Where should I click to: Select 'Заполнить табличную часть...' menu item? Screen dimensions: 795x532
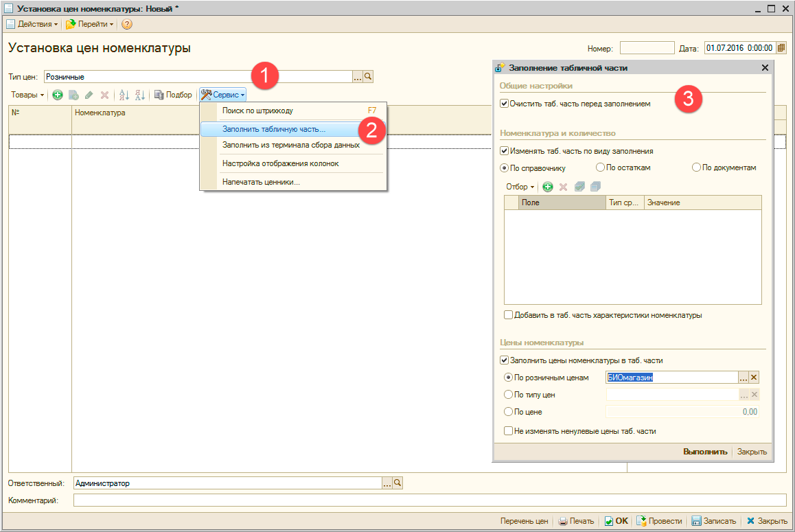pyautogui.click(x=274, y=128)
